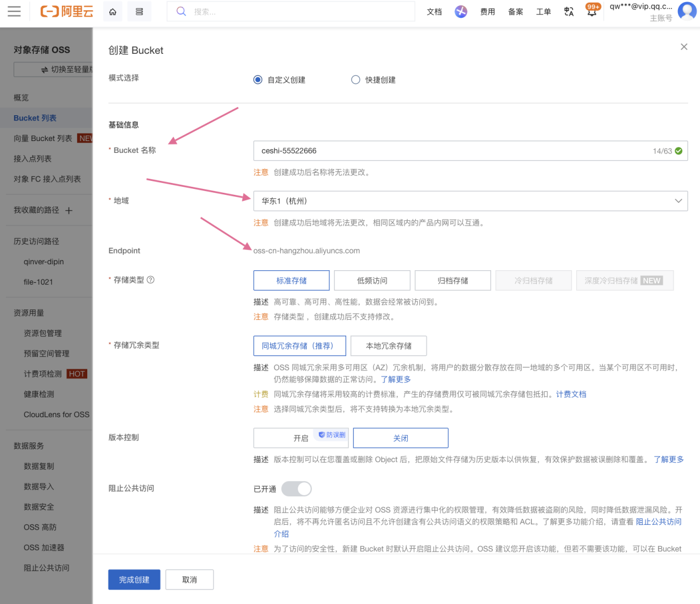Image resolution: width=700 pixels, height=604 pixels.
Task: Open the Billing (费用) menu
Action: point(487,11)
